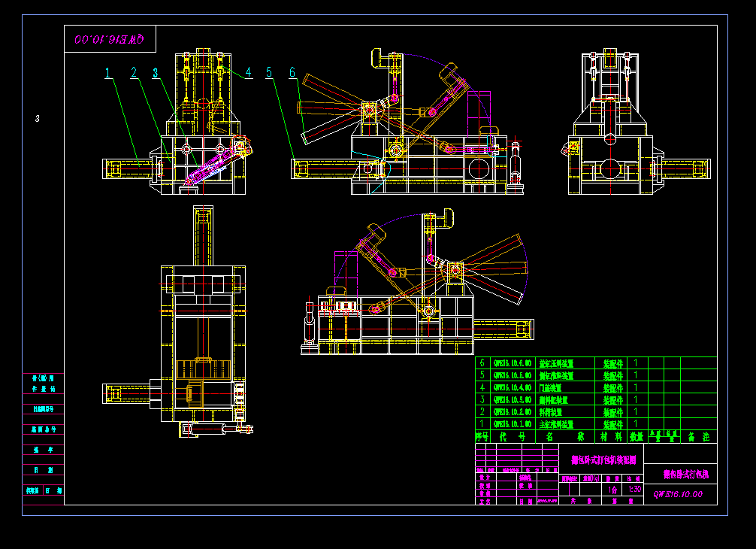756x549 pixels.
Task: Click parts list code QWE16.10.1.00
Action: (512, 424)
